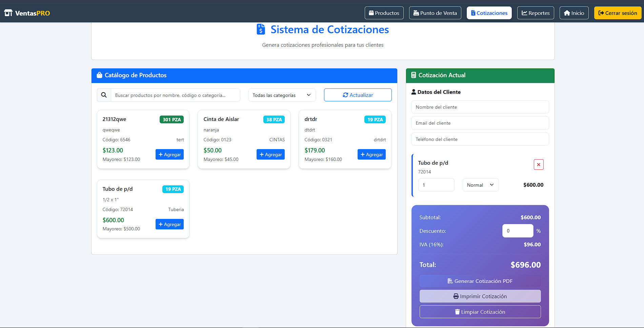Image resolution: width=644 pixels, height=328 pixels.
Task: Click the Nombre del cliente input field
Action: [480, 107]
